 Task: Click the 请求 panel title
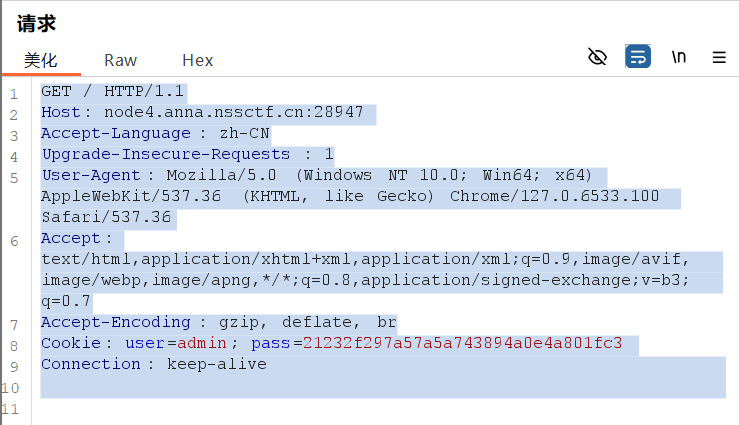point(36,23)
